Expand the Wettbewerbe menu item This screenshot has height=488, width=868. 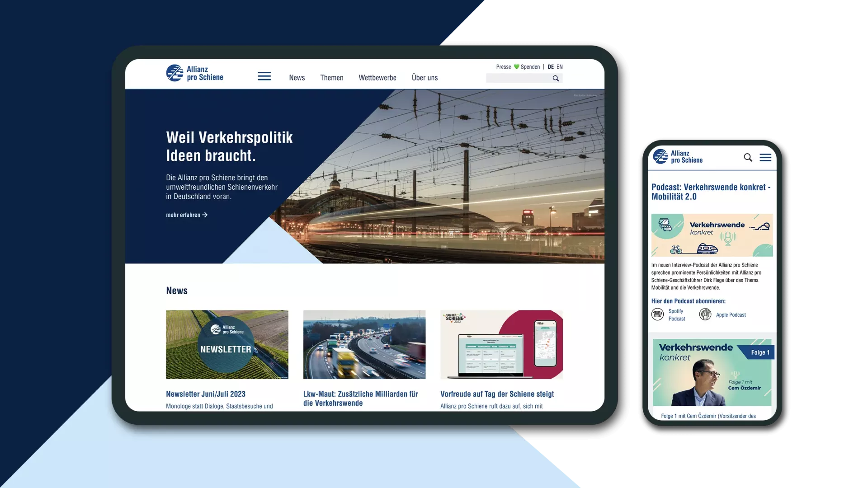pyautogui.click(x=377, y=77)
